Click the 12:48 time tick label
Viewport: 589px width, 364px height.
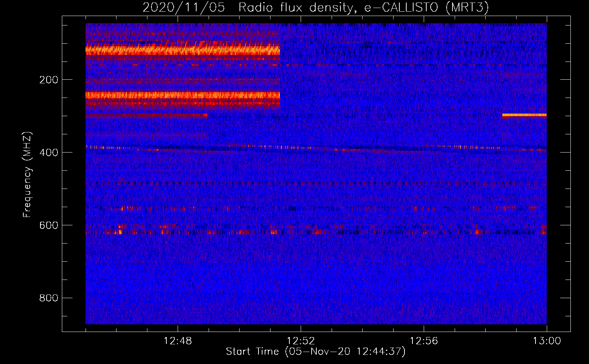178,341
